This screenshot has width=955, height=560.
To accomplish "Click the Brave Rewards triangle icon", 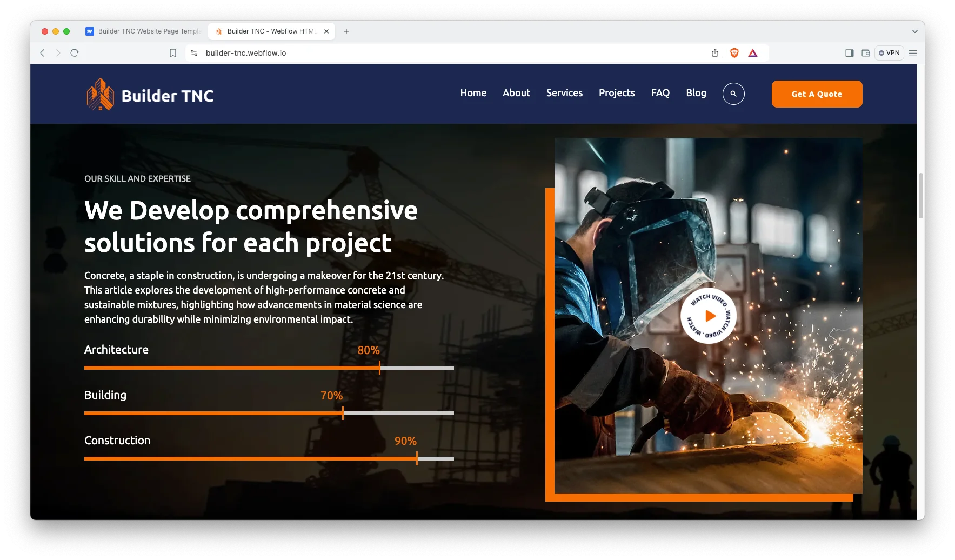I will pos(752,53).
